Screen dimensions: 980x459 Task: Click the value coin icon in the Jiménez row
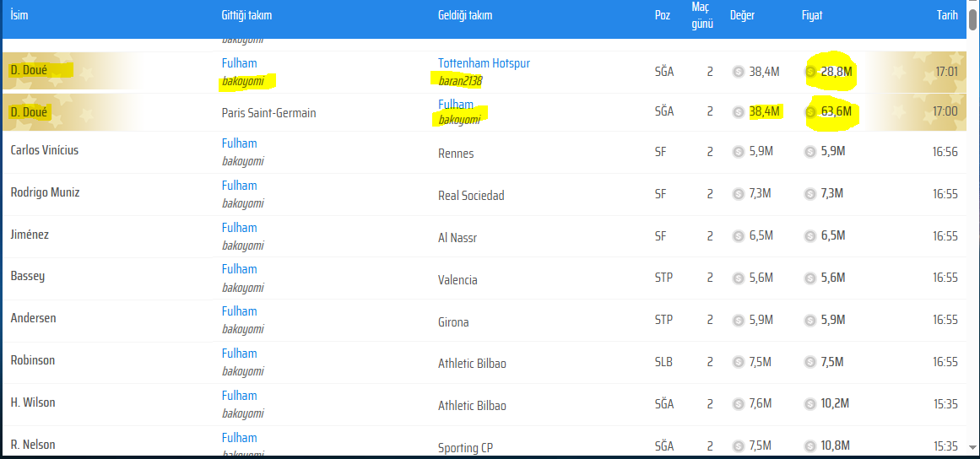(739, 235)
